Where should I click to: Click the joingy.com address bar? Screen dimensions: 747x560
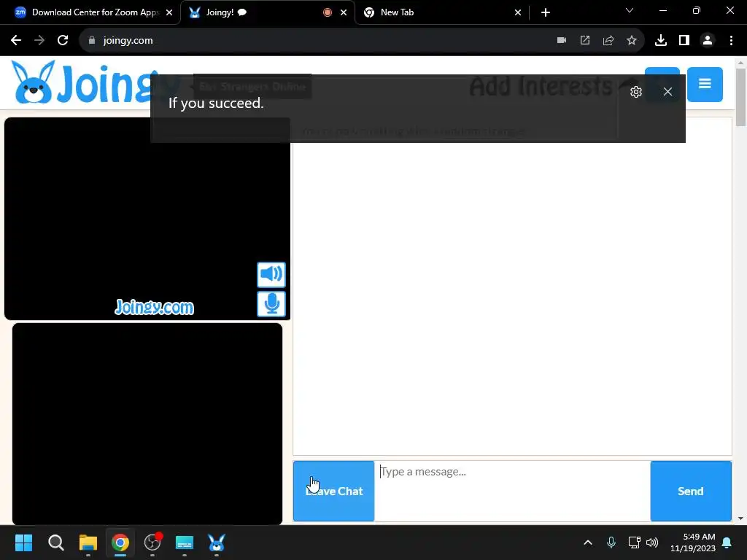pyautogui.click(x=314, y=41)
